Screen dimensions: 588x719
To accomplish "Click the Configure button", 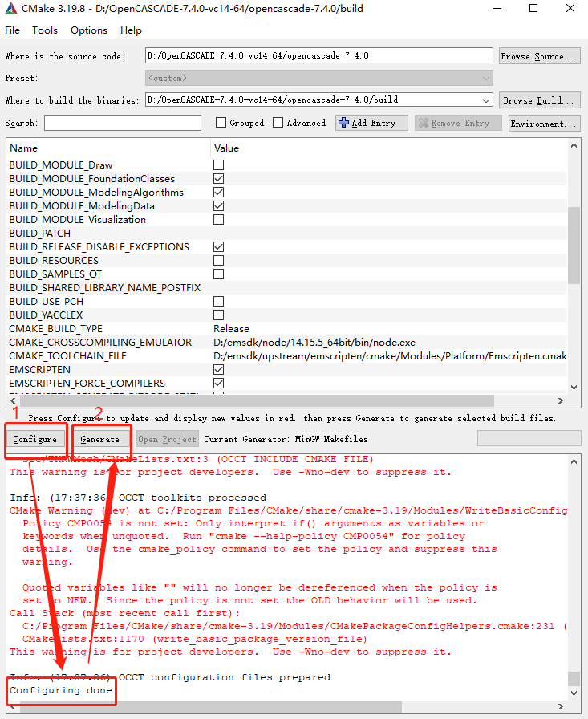I will [35, 439].
